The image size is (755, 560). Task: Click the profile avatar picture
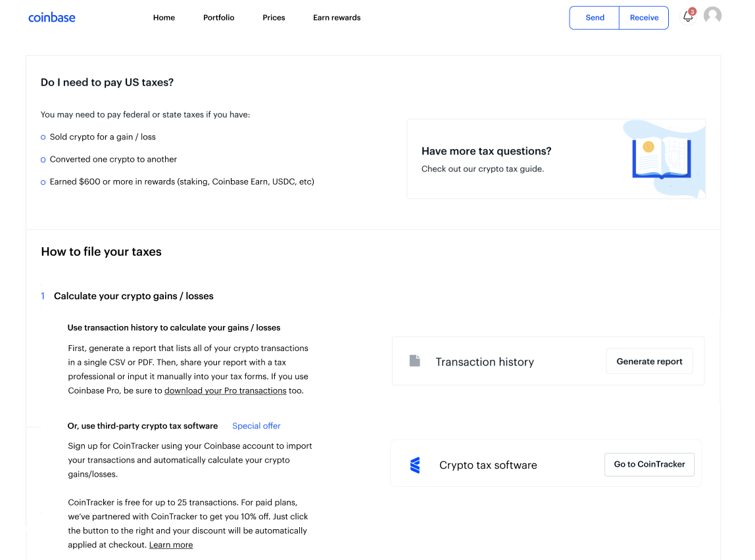[x=712, y=15]
